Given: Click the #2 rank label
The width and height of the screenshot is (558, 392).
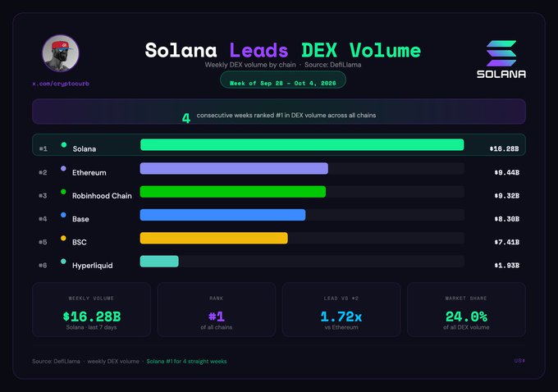Looking at the screenshot, I should (43, 172).
